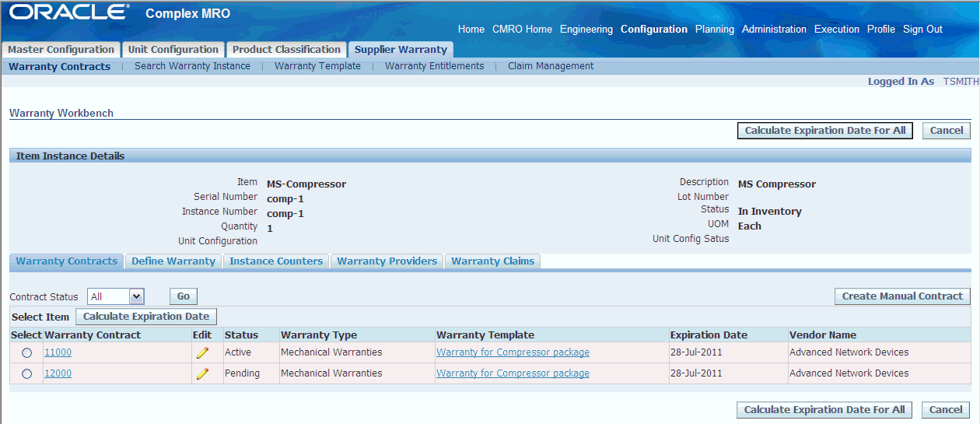Click Advanced Network Devices in contract 12000 row
Screen dimensions: 980x424
(x=849, y=373)
